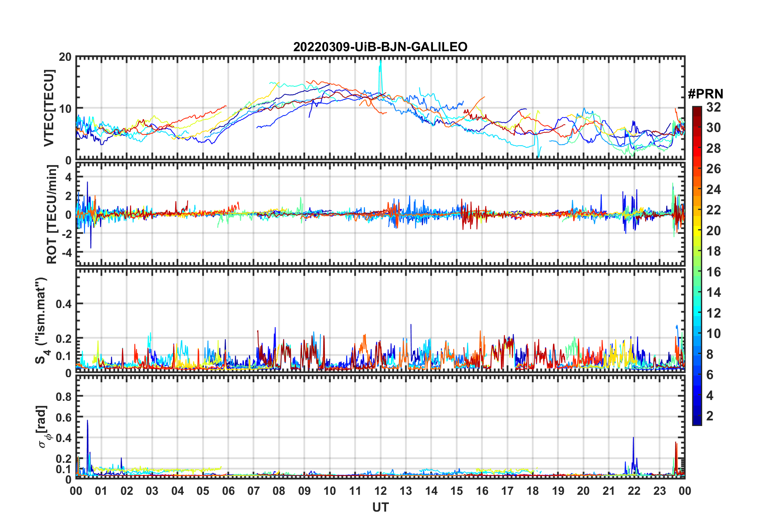Select the VTEC[TECU] y-axis label

[x=49, y=108]
